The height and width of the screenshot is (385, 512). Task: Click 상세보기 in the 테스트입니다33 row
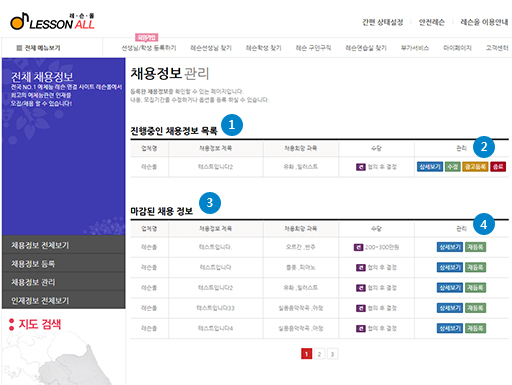click(x=450, y=308)
